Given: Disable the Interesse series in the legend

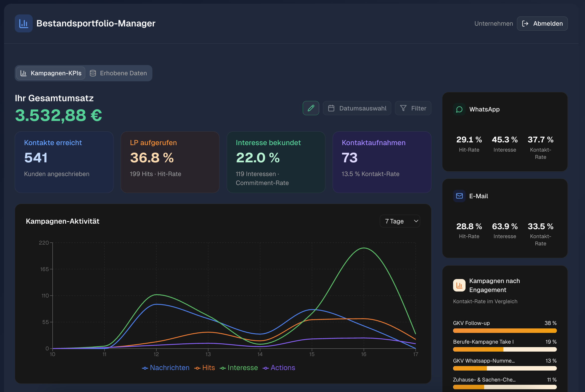Looking at the screenshot, I should pos(239,368).
